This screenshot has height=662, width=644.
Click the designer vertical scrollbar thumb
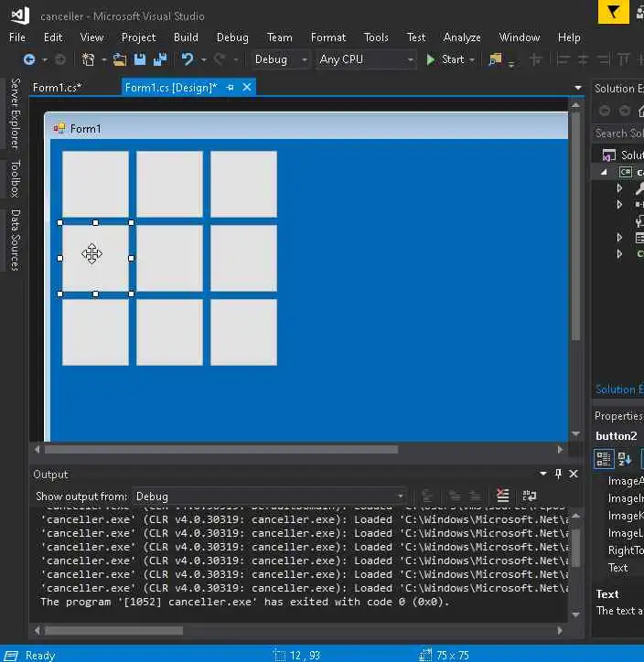[x=575, y=226]
